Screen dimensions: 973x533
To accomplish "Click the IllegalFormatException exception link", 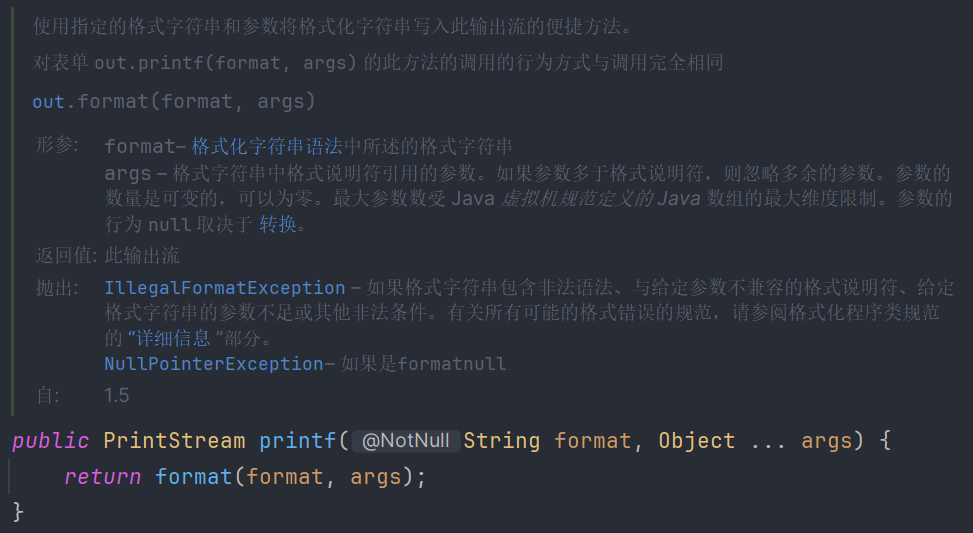I will (225, 288).
